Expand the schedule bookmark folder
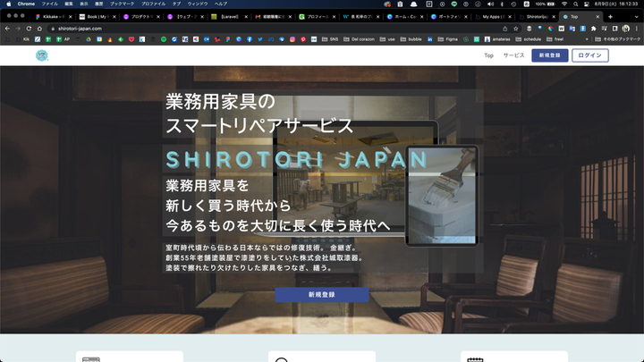 (529, 39)
